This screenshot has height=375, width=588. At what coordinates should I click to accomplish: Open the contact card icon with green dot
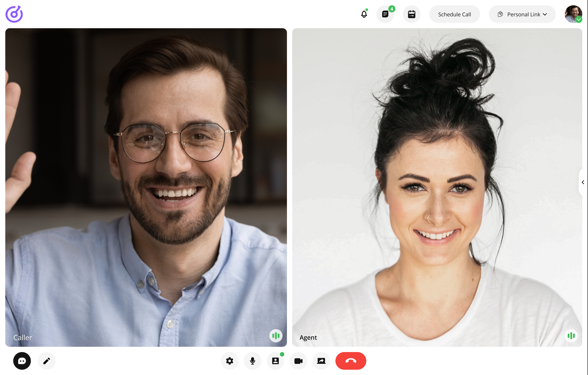(x=275, y=361)
